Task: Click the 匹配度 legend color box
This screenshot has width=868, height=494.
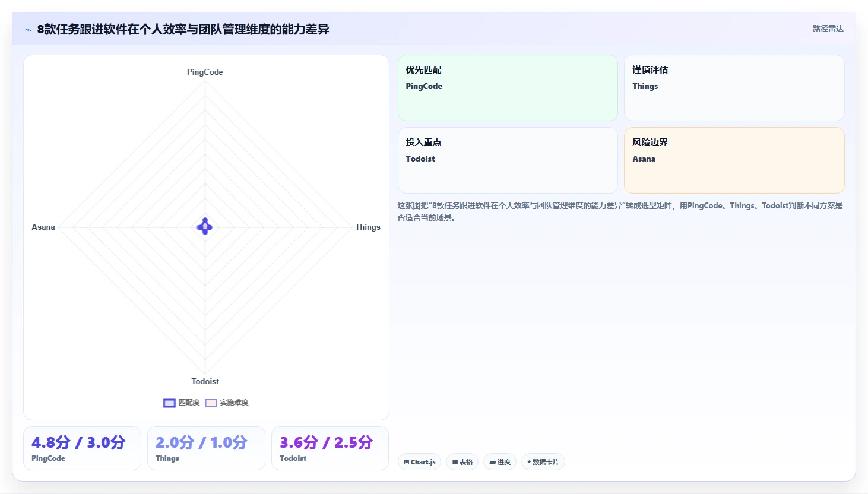Action: click(x=169, y=403)
